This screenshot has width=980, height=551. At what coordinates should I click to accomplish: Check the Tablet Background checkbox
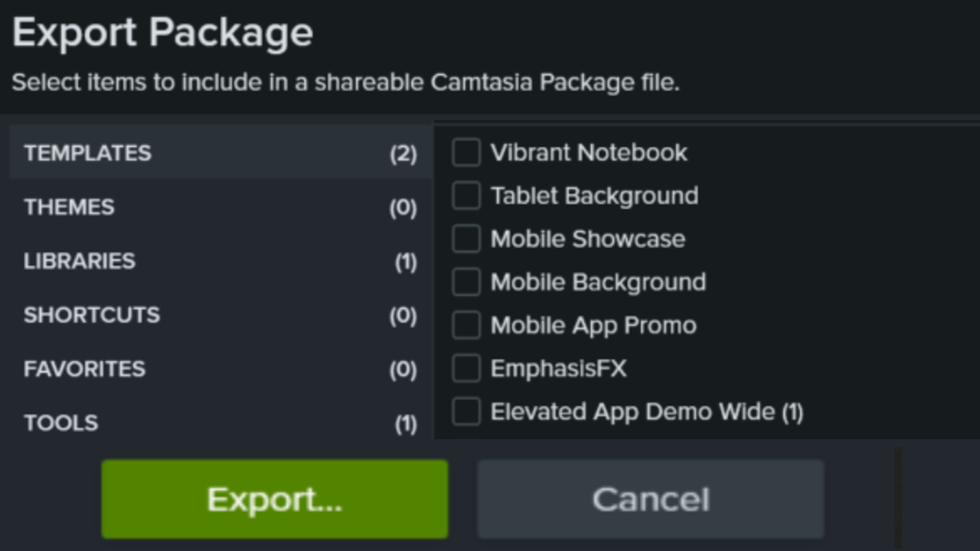[466, 195]
